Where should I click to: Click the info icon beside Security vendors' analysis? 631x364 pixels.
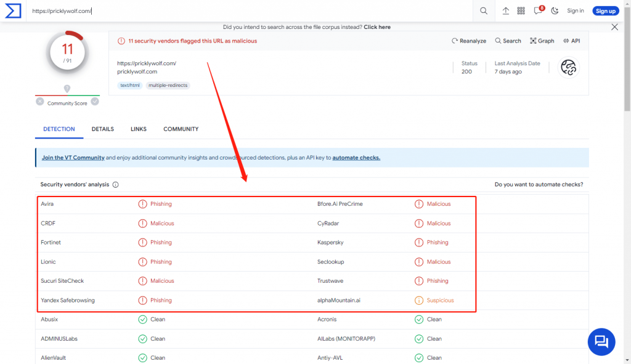click(115, 185)
